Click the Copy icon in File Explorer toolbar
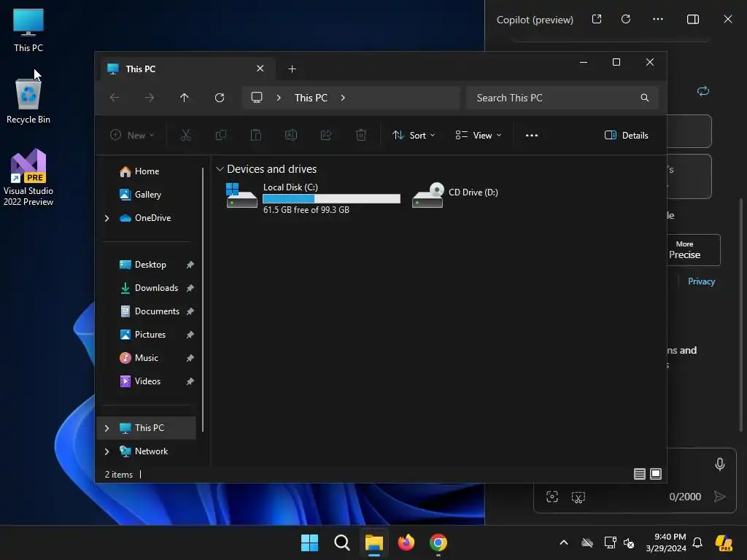 (220, 135)
